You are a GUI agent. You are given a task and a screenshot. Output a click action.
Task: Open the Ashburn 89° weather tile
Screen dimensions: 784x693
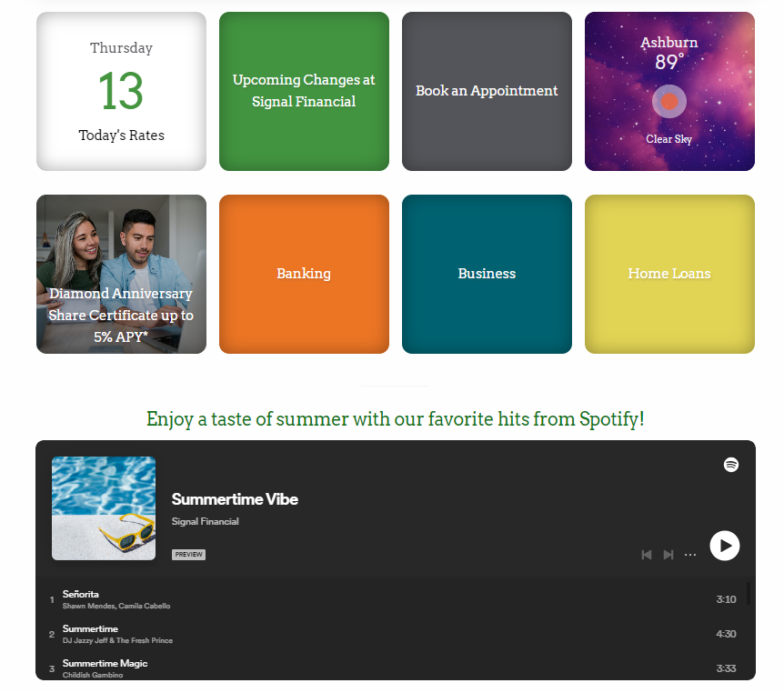coord(669,92)
